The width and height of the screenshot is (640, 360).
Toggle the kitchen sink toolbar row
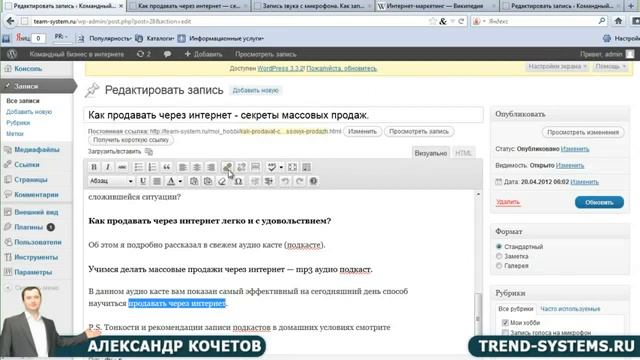point(307,167)
